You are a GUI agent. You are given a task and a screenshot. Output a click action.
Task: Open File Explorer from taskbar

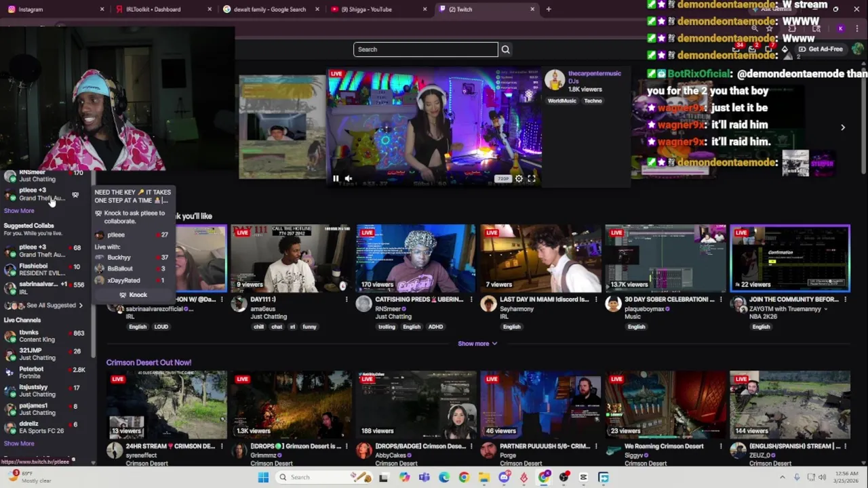click(484, 477)
